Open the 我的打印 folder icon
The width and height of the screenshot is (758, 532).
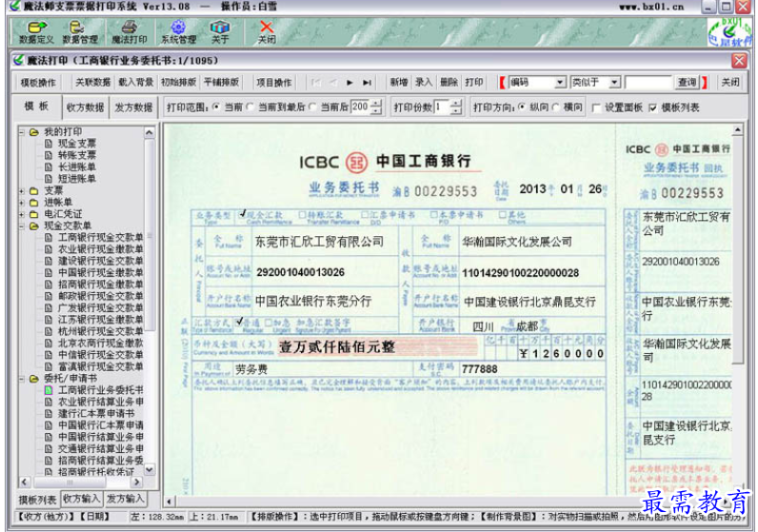click(34, 132)
